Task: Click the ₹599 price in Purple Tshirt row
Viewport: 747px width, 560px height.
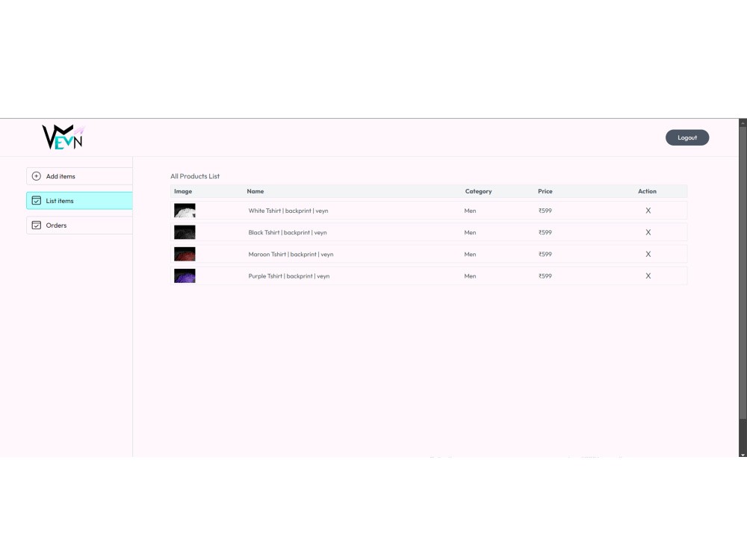Action: [x=545, y=276]
